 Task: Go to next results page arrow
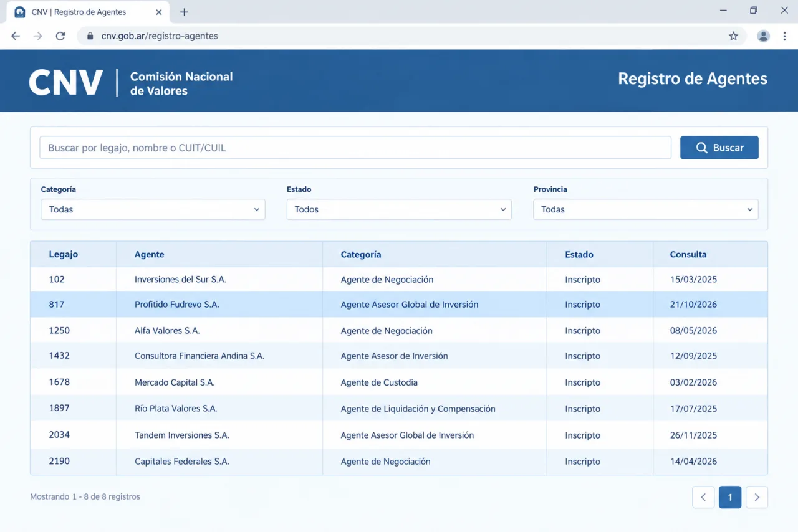[757, 497]
